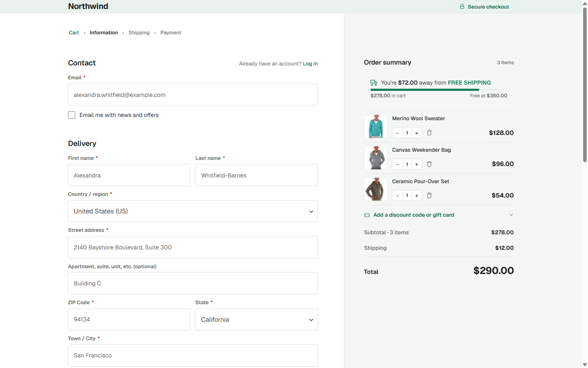Open the Canvas Weekender Bag thumbnail
Screen dimensions: 588x368
(376, 158)
